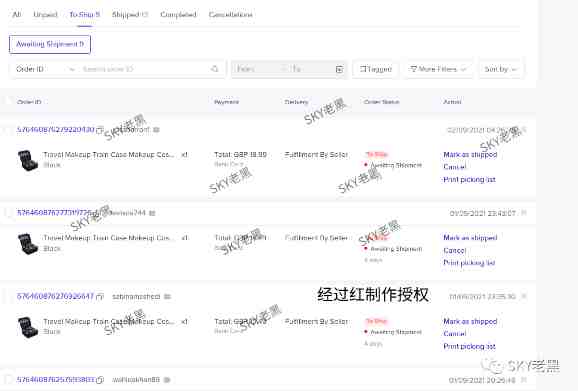Click the flag icon on first order
The width and height of the screenshot is (578, 391).
click(524, 130)
